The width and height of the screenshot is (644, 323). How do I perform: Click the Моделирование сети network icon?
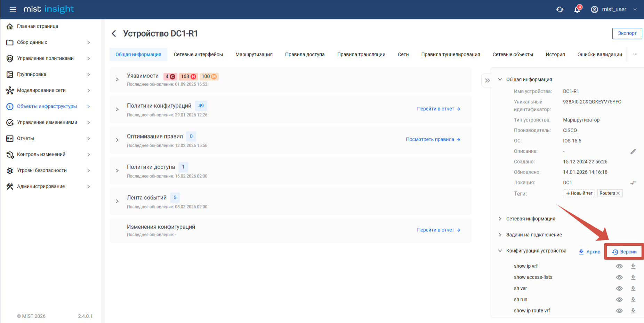coord(10,90)
